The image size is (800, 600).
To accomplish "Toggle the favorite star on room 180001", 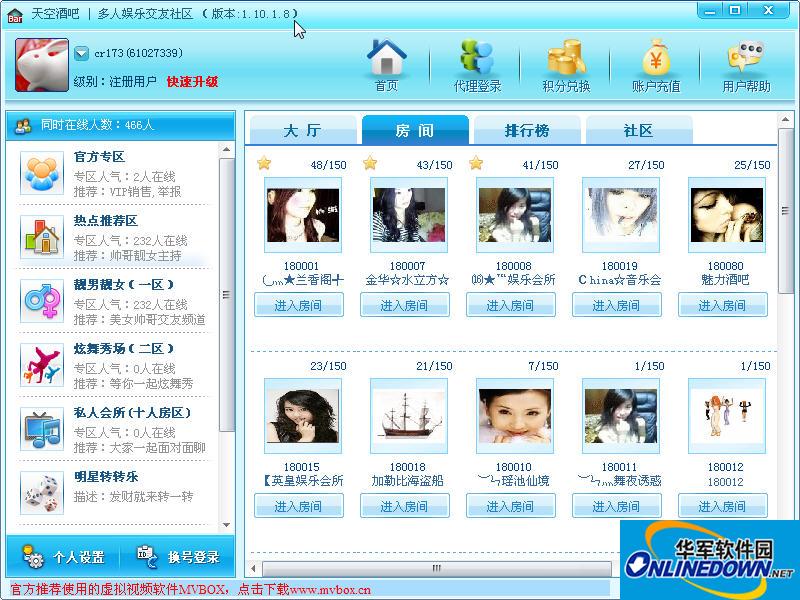I will coord(265,162).
